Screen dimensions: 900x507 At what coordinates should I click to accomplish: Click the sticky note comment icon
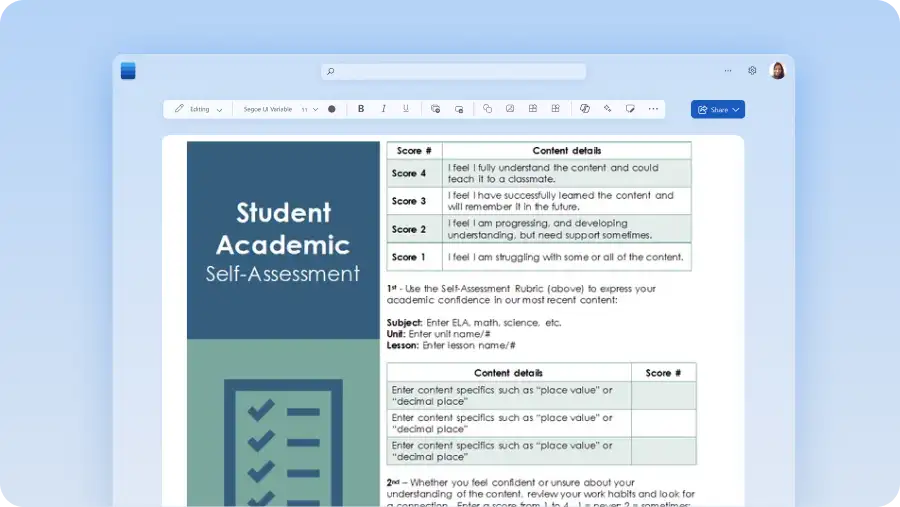[630, 109]
